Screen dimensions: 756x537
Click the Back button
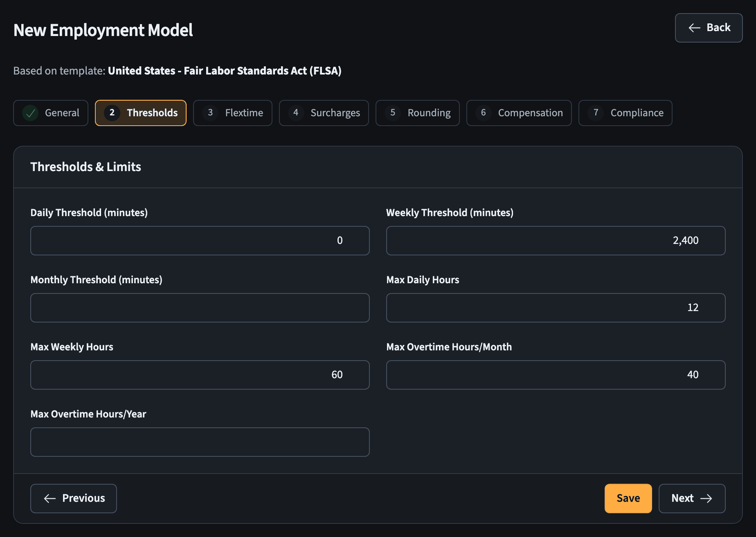708,28
